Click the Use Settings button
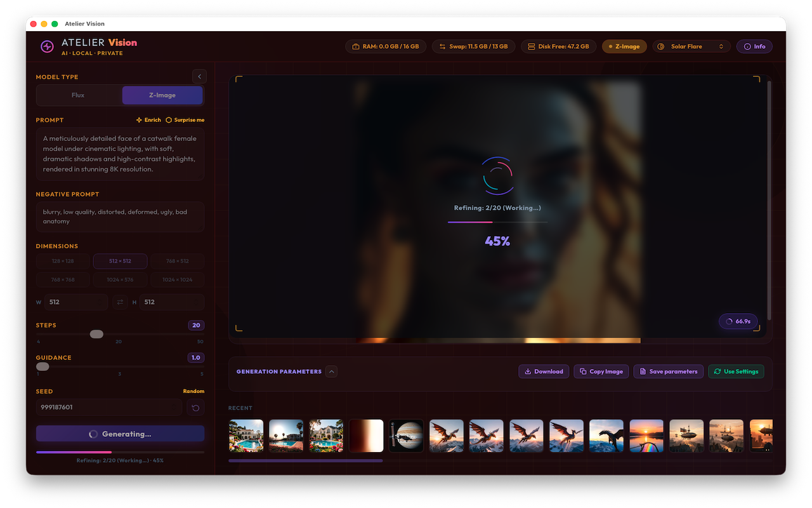The height and width of the screenshot is (508, 812). 736,371
